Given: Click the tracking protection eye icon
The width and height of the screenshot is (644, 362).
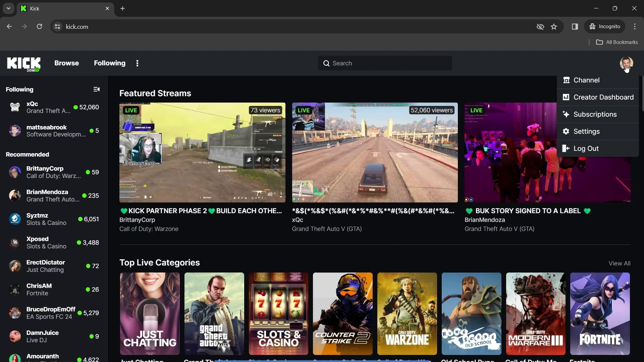Looking at the screenshot, I should coord(540,26).
